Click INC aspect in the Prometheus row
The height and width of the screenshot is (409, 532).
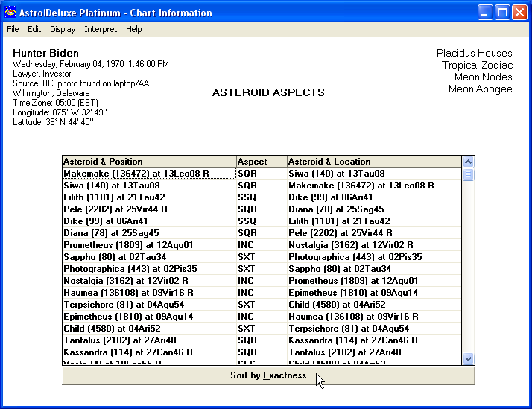(262, 245)
